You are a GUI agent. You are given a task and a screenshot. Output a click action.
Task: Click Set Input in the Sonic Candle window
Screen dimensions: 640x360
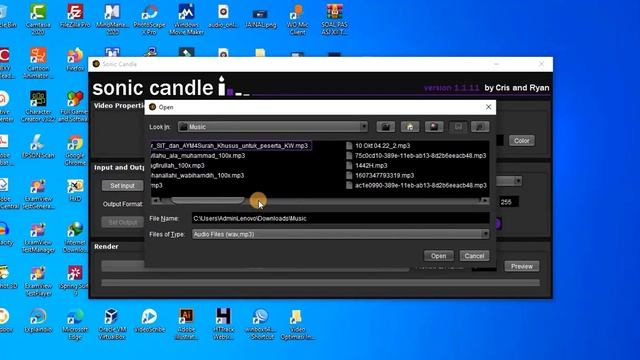point(122,186)
